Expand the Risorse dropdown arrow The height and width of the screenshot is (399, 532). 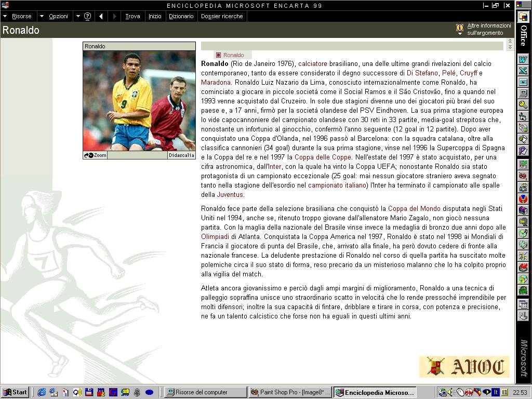[5, 16]
